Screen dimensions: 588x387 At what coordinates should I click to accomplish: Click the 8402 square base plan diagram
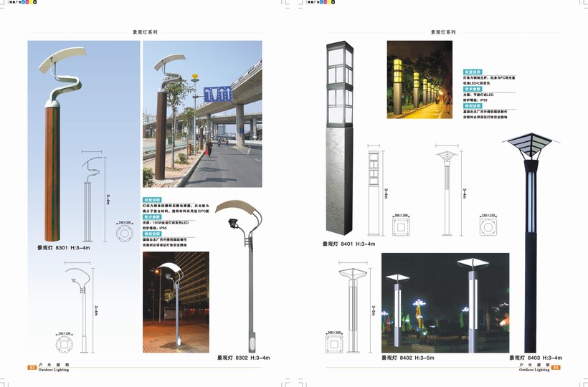[x=332, y=346]
